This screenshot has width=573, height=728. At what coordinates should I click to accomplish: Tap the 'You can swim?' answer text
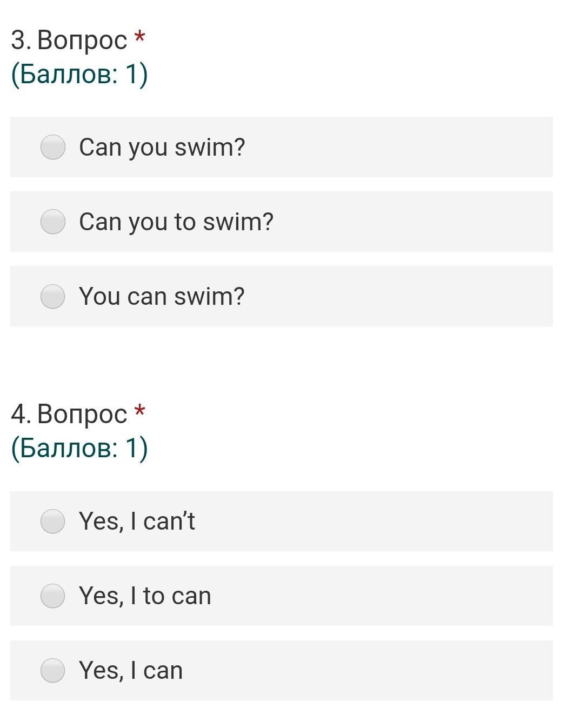[162, 296]
